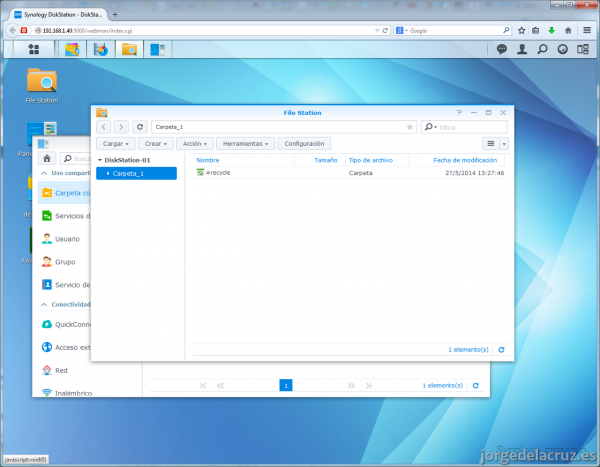The image size is (600, 467).
Task: Select the #recycle folder row
Action: pyautogui.click(x=350, y=173)
